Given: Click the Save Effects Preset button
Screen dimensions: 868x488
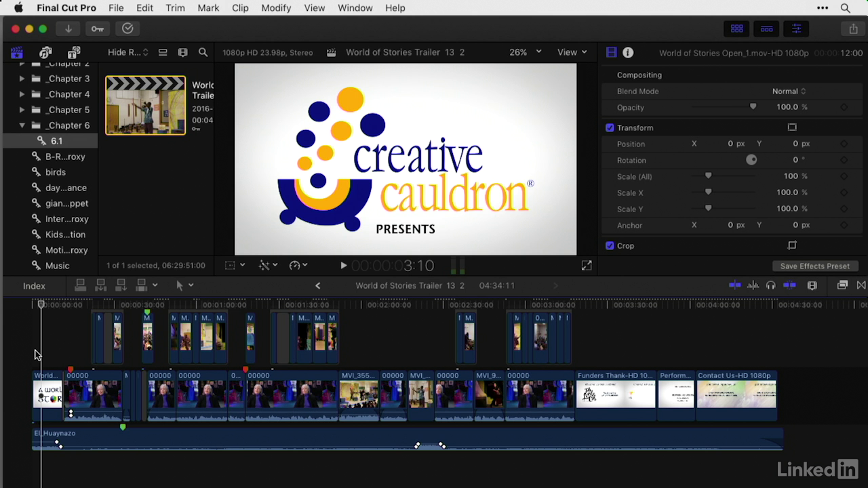Looking at the screenshot, I should tap(814, 266).
